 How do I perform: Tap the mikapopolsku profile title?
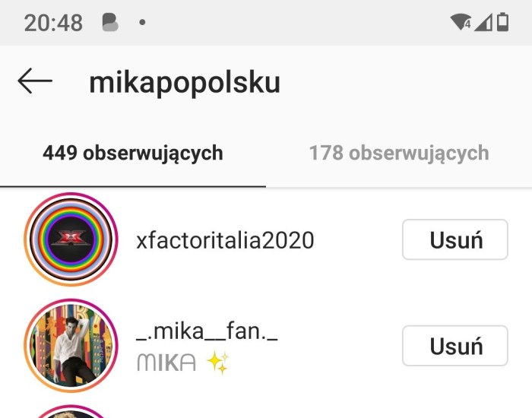pyautogui.click(x=185, y=82)
